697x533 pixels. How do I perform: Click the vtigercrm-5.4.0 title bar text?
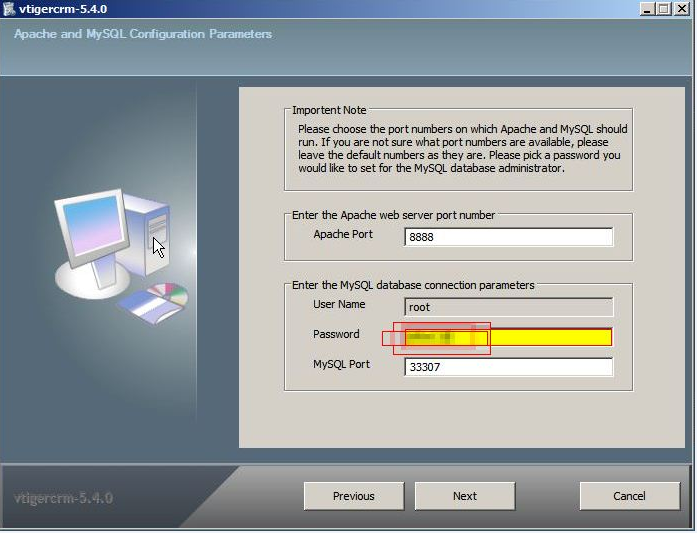coord(63,9)
